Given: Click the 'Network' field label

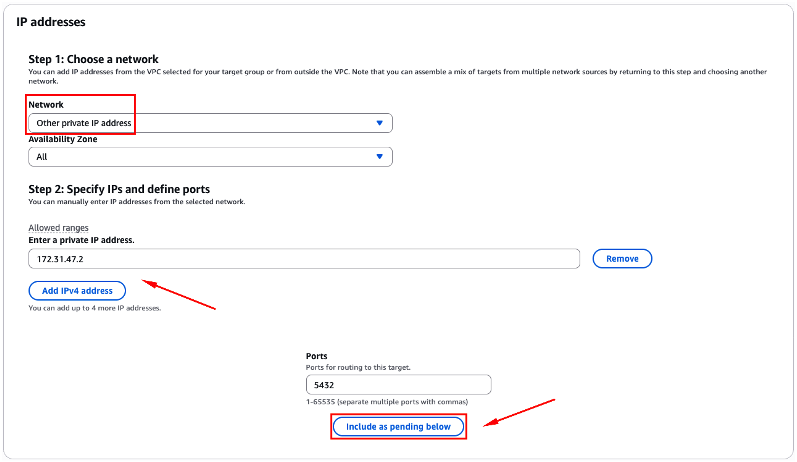Looking at the screenshot, I should click(46, 104).
